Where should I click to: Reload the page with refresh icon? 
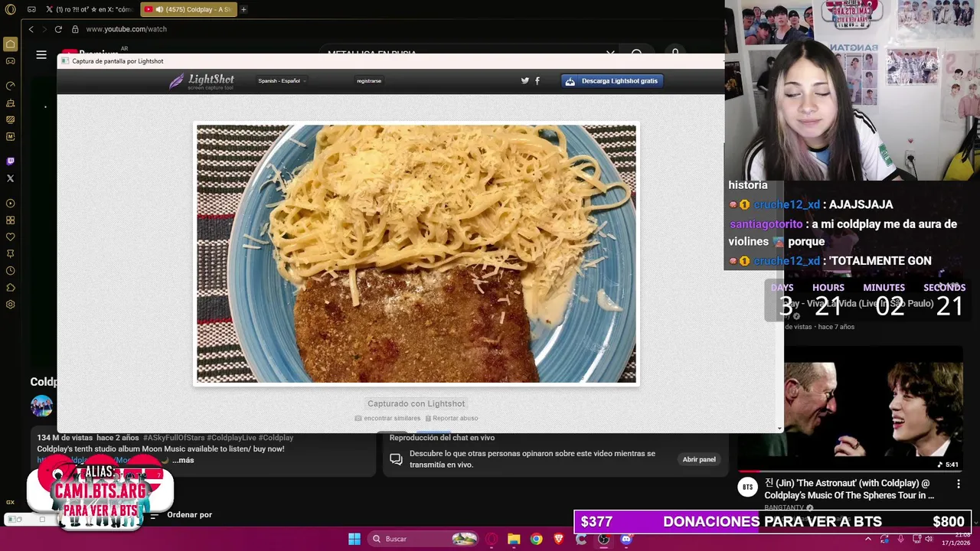click(58, 29)
